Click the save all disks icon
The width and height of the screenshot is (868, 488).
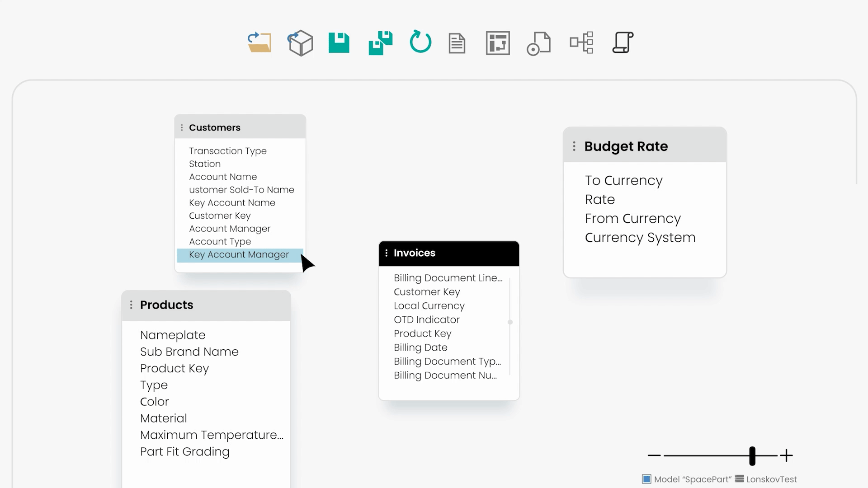pyautogui.click(x=380, y=43)
